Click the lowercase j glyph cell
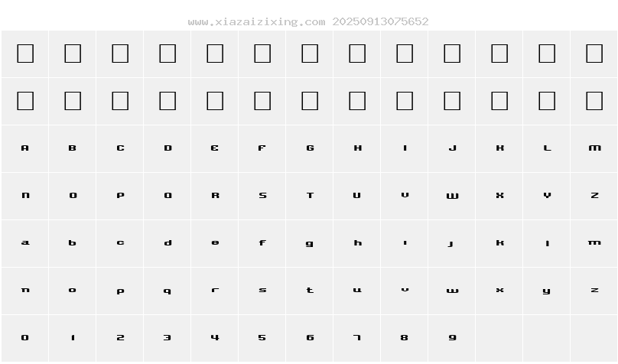The width and height of the screenshot is (618, 364). tap(452, 243)
